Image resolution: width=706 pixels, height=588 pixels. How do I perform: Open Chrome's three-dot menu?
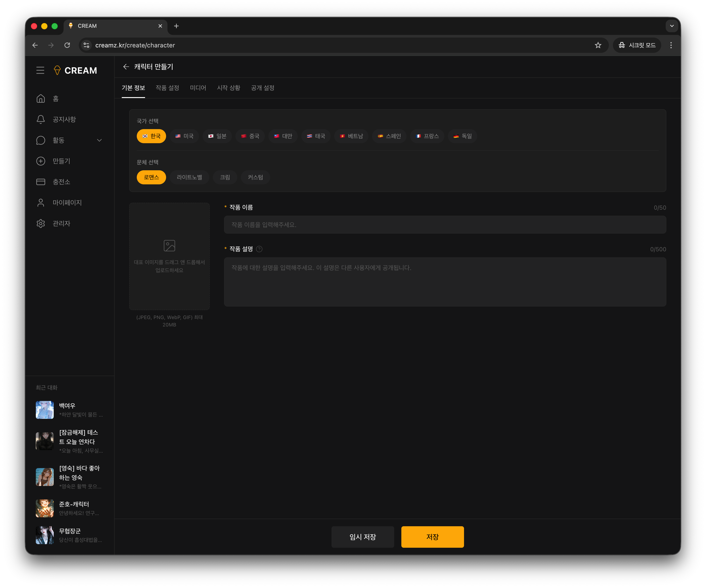point(671,45)
